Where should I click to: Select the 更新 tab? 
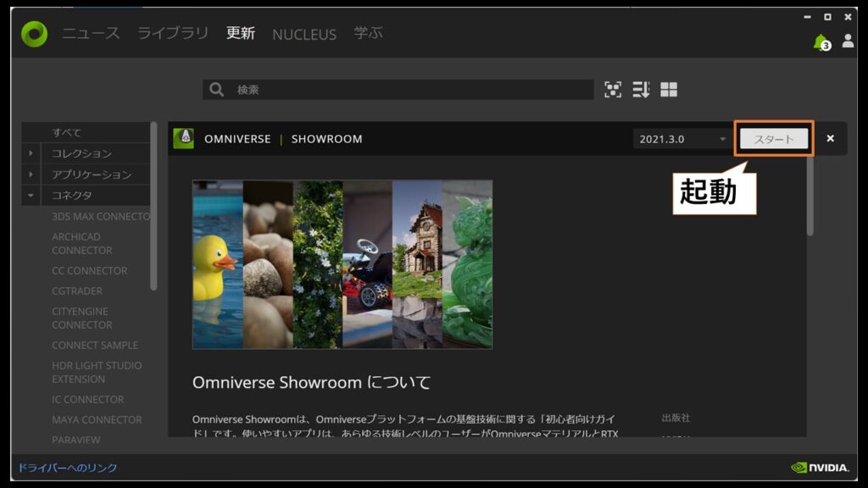tap(241, 33)
